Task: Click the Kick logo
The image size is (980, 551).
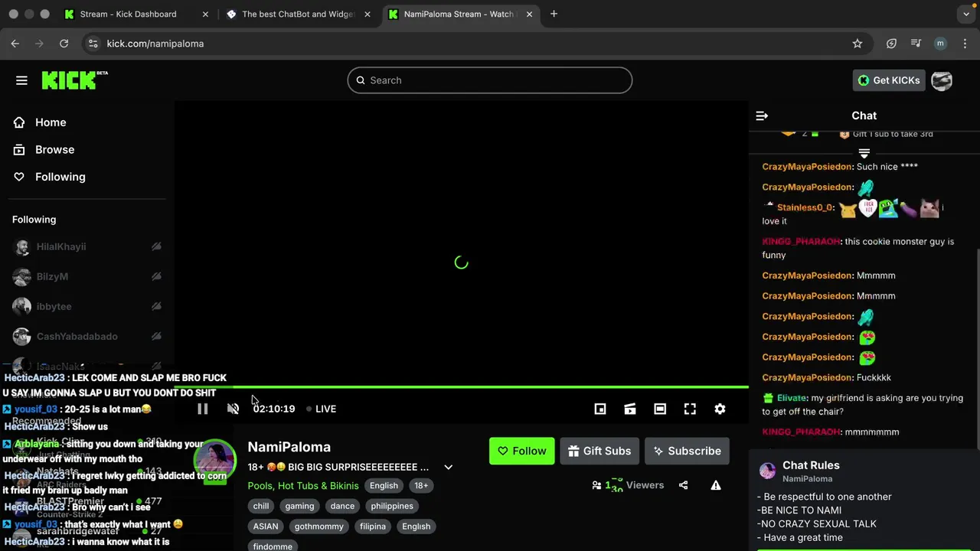Action: click(x=73, y=80)
